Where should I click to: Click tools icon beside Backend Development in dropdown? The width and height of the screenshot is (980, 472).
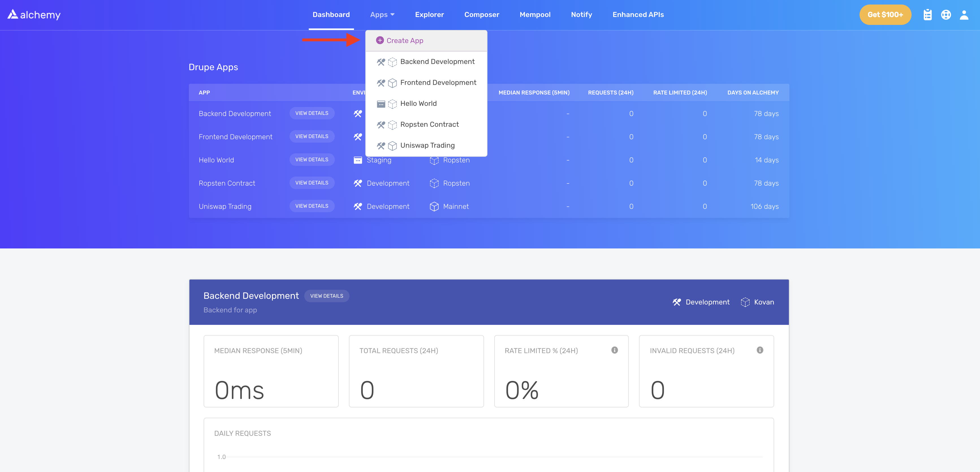(x=381, y=62)
